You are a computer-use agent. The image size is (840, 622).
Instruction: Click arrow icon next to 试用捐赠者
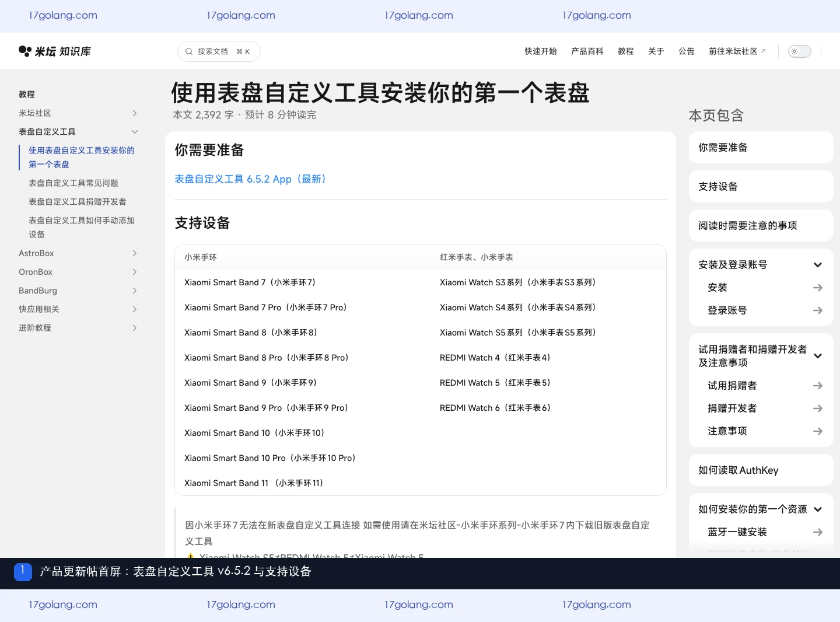818,386
